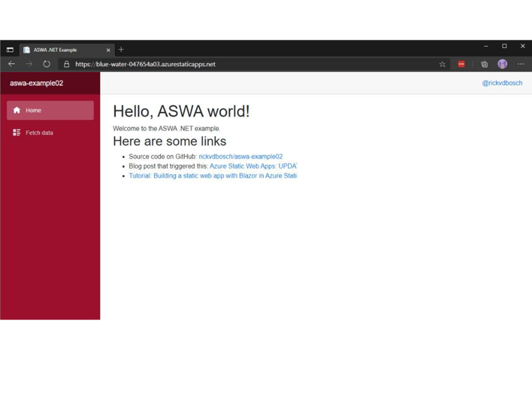Add this page to favorites with the star icon
Viewport: 532px width, 399px height.
[442, 64]
